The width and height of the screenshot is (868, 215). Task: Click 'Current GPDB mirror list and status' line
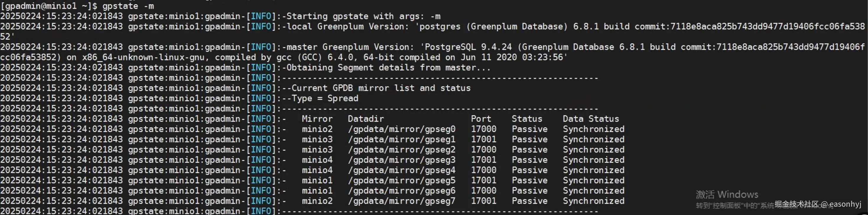pyautogui.click(x=381, y=88)
